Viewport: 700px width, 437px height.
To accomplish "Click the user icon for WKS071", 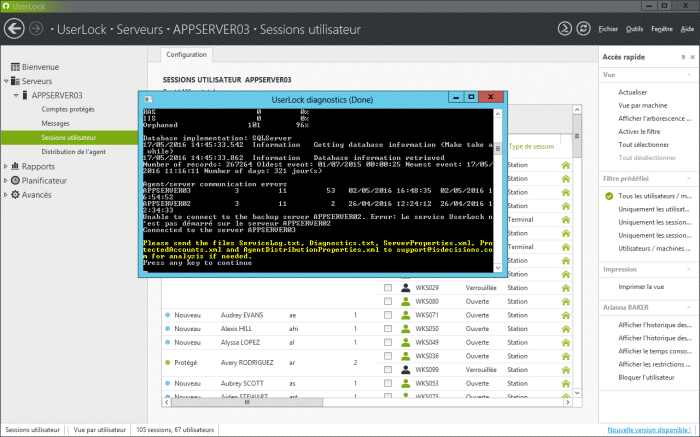I will pyautogui.click(x=405, y=315).
